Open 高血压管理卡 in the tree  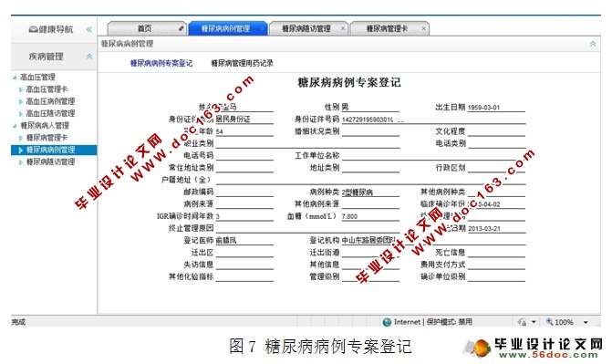tap(47, 89)
